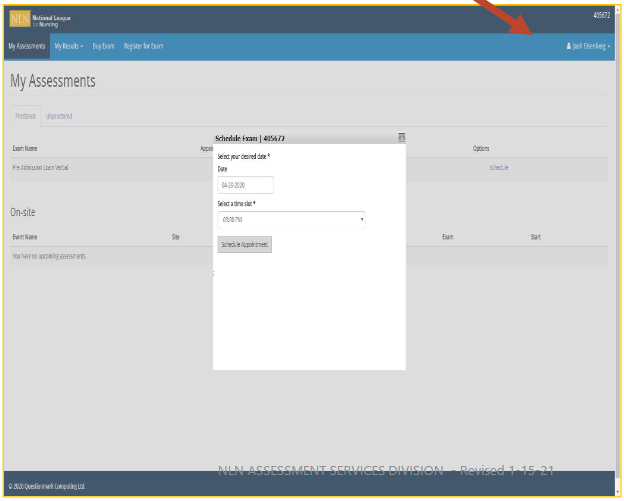Click the Start column header
The height and width of the screenshot is (501, 624).
(x=535, y=237)
